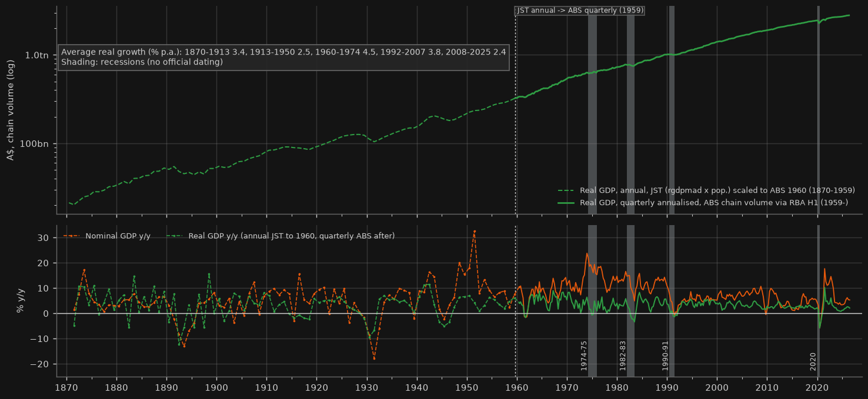
Task: Click the 1990-91 recession label
Action: tap(665, 356)
